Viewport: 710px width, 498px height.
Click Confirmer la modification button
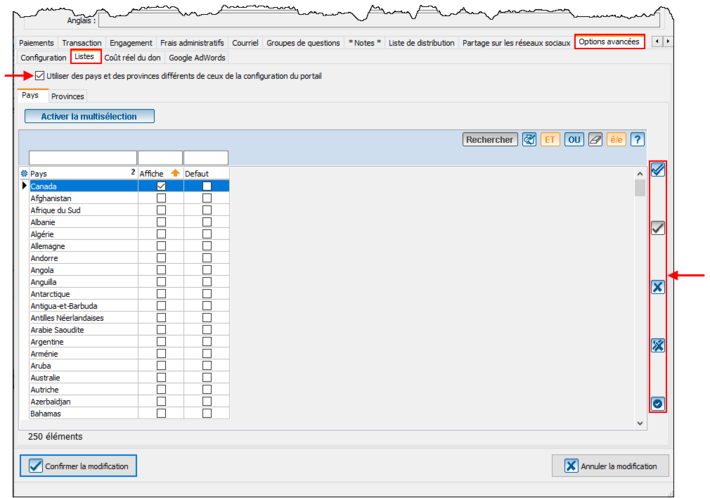78,466
